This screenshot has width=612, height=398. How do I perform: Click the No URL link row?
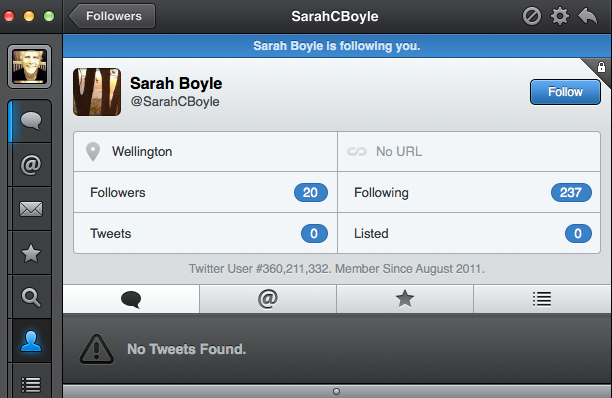(x=469, y=151)
